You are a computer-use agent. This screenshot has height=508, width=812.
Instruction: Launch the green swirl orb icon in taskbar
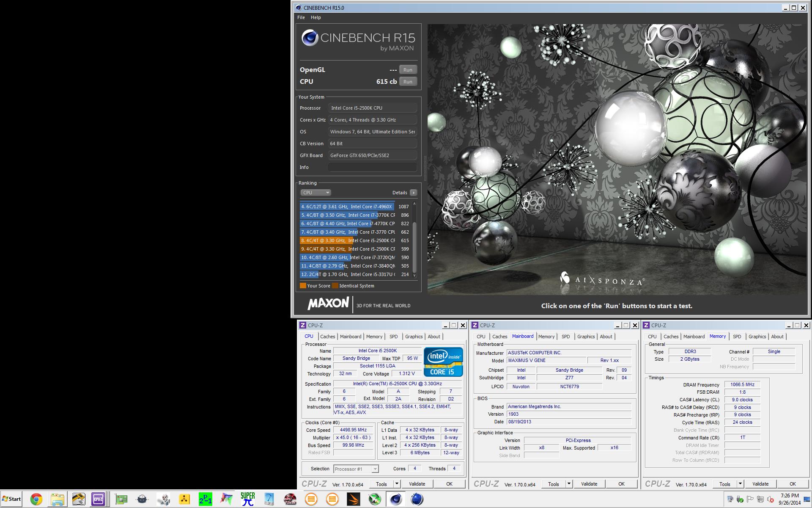[375, 500]
